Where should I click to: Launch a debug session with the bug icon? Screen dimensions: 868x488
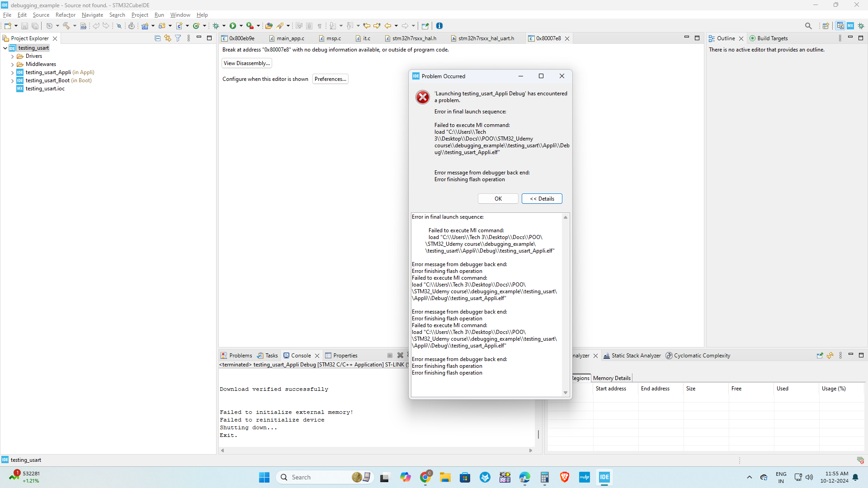click(217, 26)
